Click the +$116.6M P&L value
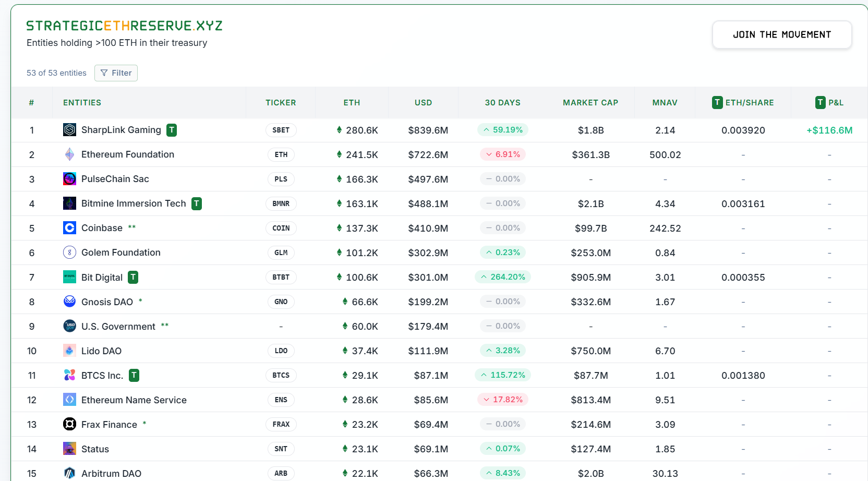868x481 pixels. point(829,130)
